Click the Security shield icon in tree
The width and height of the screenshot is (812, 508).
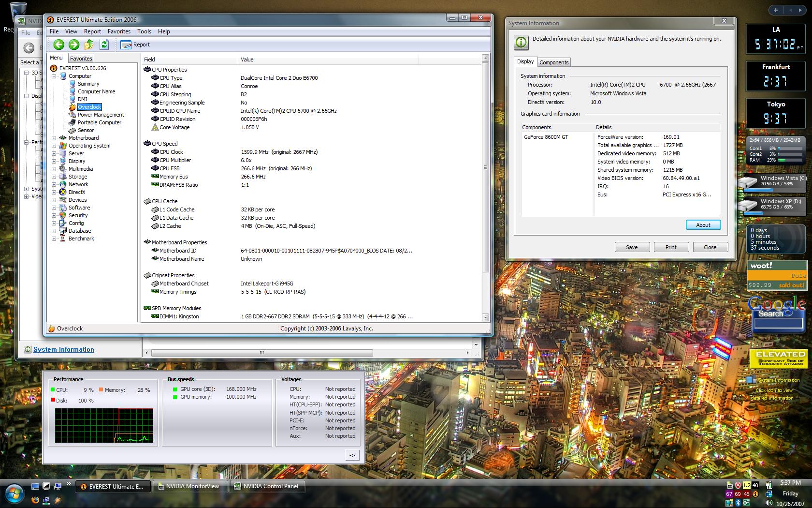tap(62, 215)
